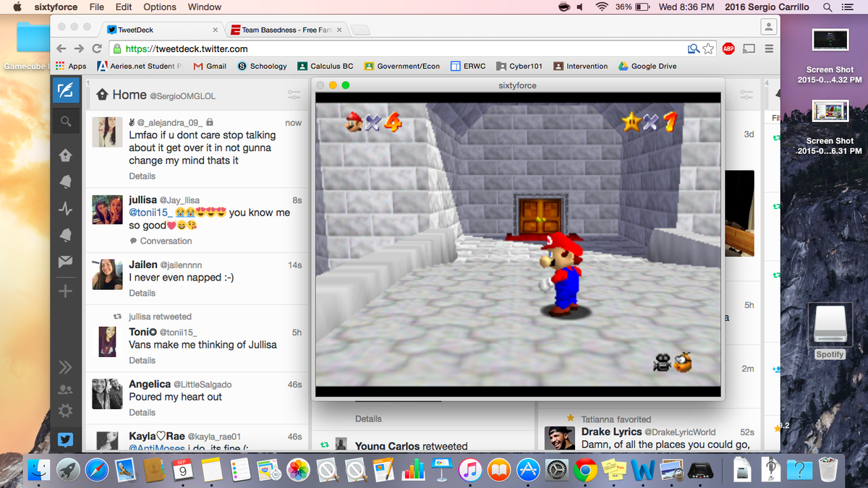Open Jailen's profile avatar
This screenshot has height=488, width=868.
pos(107,275)
